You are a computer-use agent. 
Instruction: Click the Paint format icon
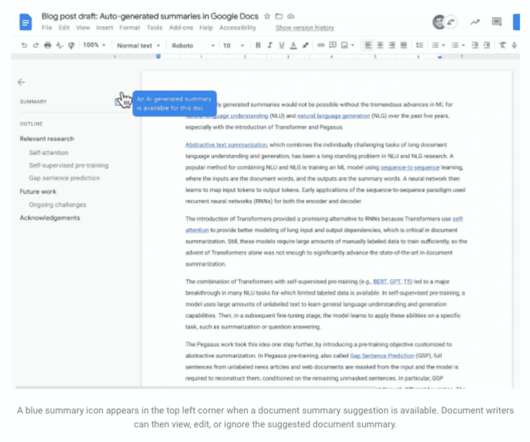[x=71, y=45]
